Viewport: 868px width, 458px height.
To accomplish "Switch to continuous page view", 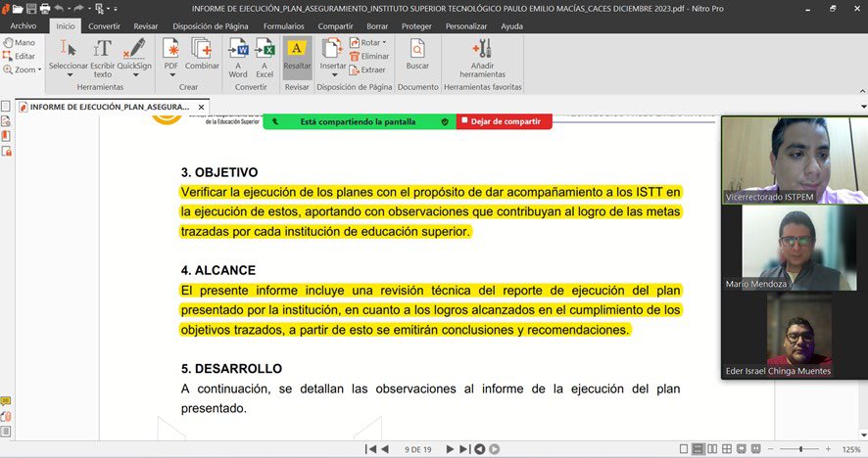I will pos(699,448).
